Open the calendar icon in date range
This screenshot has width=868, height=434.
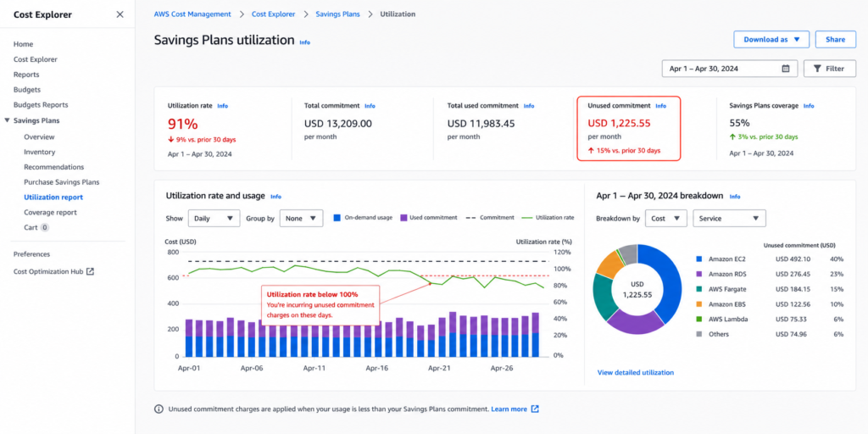coord(786,69)
